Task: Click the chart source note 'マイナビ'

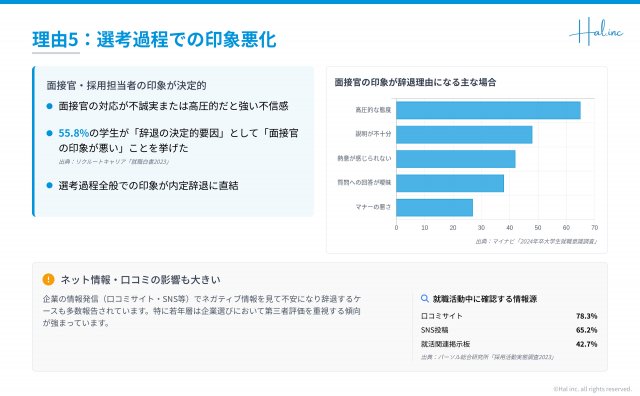Action: tap(536, 242)
